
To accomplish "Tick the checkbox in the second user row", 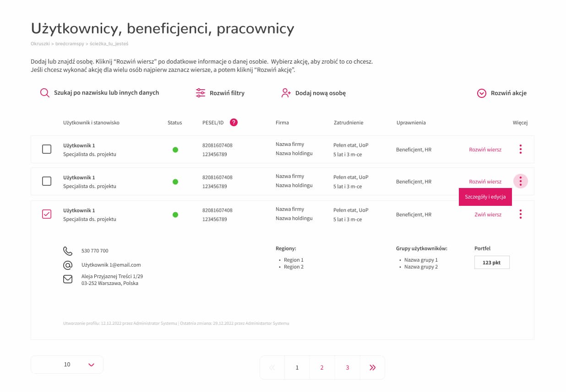I will [47, 181].
